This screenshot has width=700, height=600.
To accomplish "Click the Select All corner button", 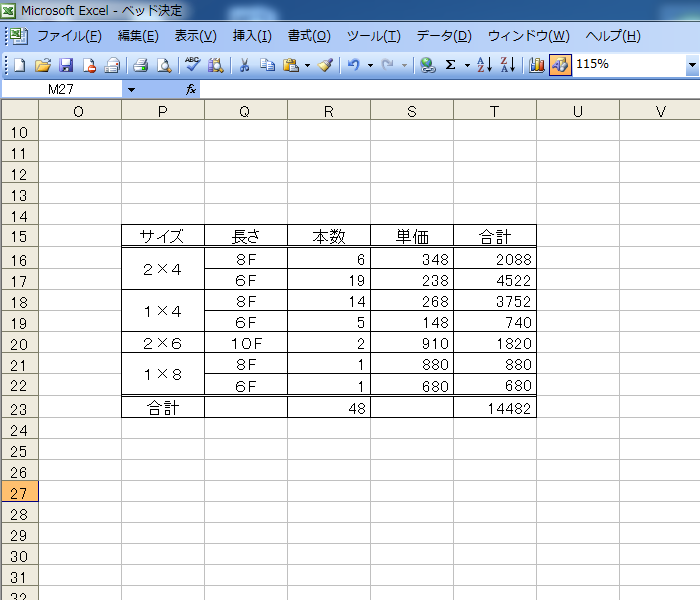I will (20, 110).
